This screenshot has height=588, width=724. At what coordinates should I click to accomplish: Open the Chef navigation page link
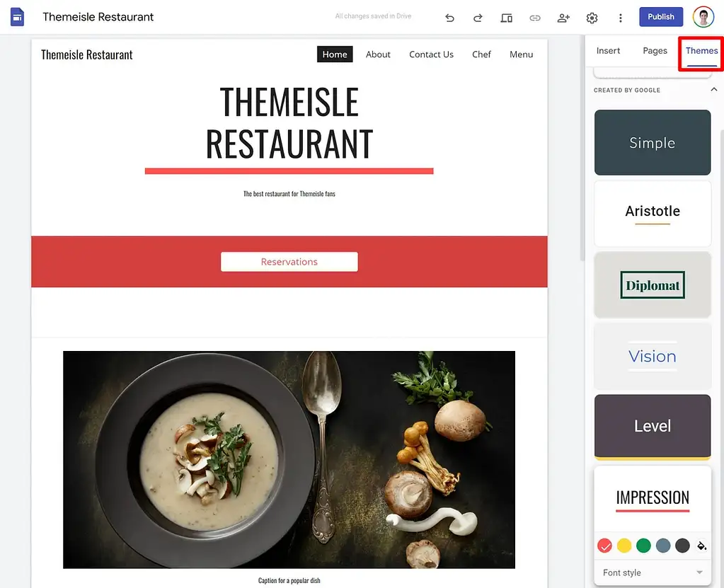[481, 54]
